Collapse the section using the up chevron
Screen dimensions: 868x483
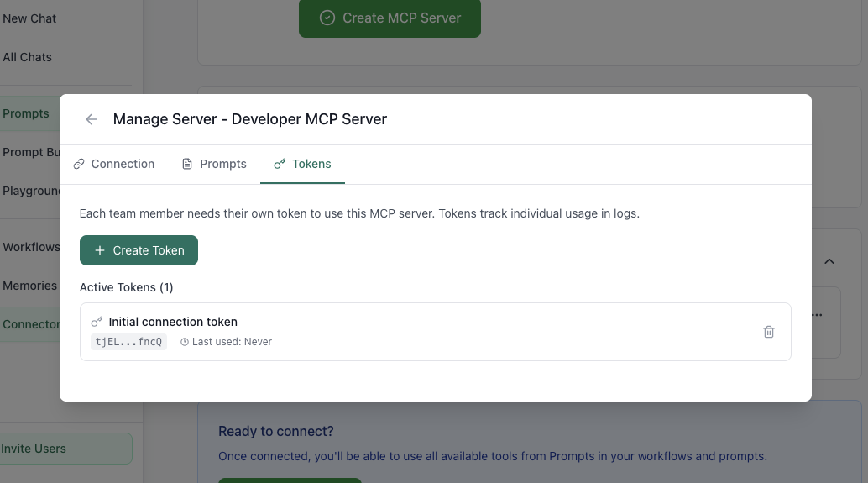(x=829, y=261)
